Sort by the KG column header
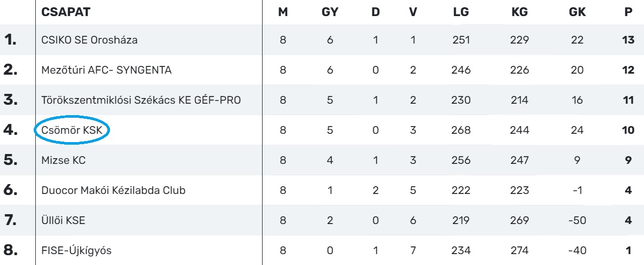 tap(519, 12)
